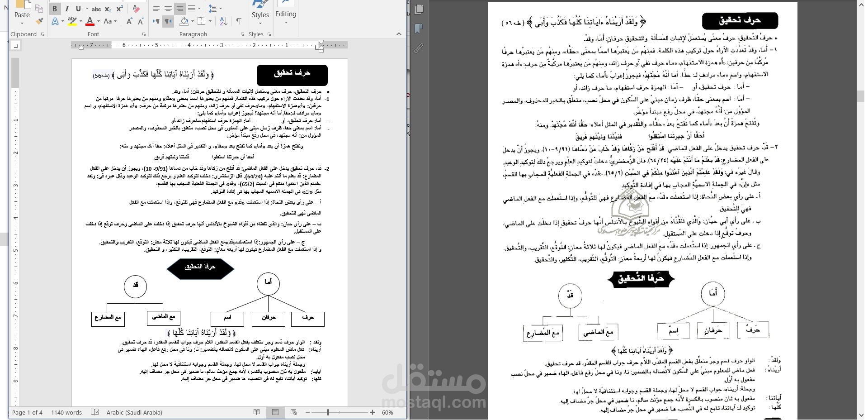Click the Shrink Font icon

tap(141, 21)
